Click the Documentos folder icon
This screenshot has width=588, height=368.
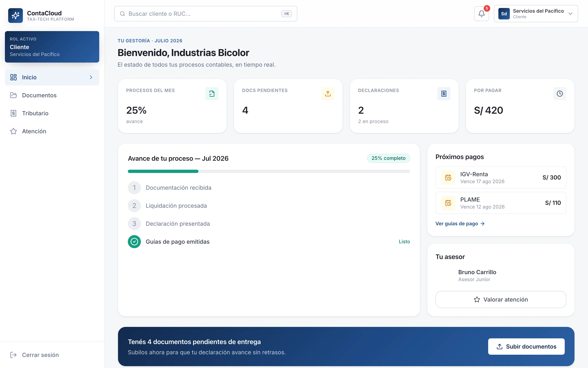13,95
